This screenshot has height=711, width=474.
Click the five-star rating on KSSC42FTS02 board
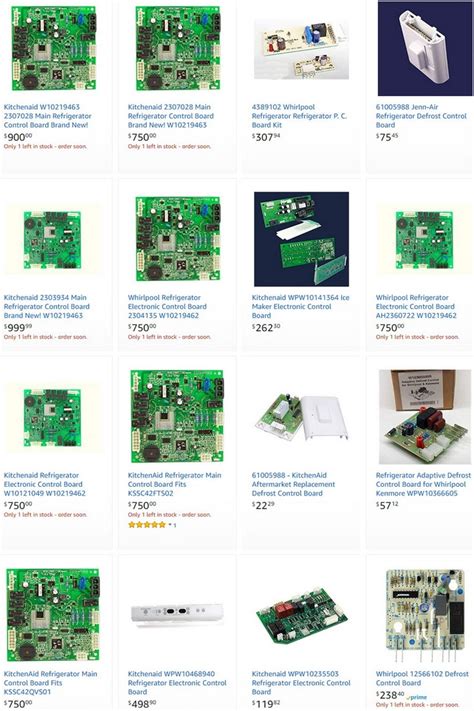click(147, 525)
